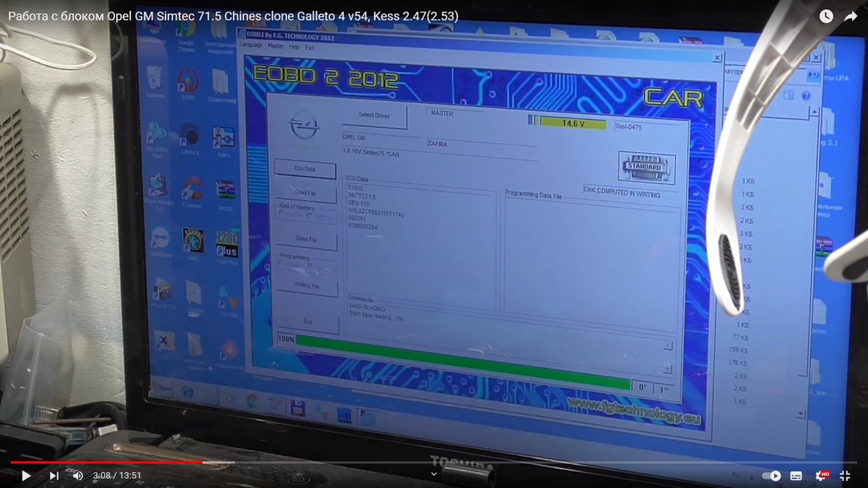This screenshot has height=488, width=868.
Task: Open the Help menu in EOBD2
Action: pyautogui.click(x=294, y=47)
